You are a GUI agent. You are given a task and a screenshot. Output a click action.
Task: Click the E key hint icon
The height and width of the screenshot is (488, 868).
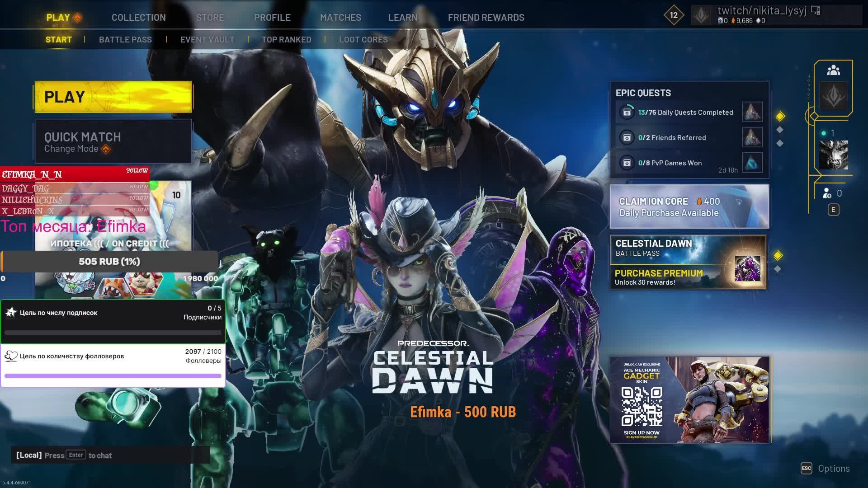[833, 210]
